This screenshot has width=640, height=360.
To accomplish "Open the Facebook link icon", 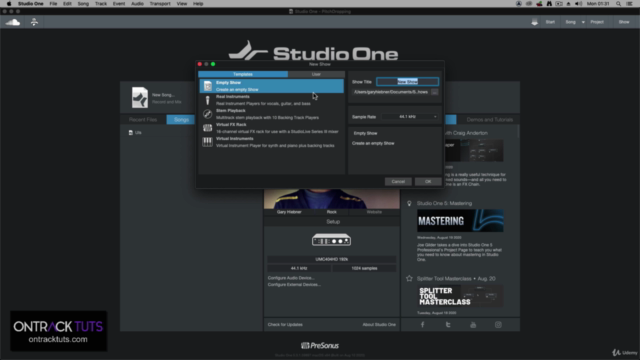I will click(x=422, y=324).
